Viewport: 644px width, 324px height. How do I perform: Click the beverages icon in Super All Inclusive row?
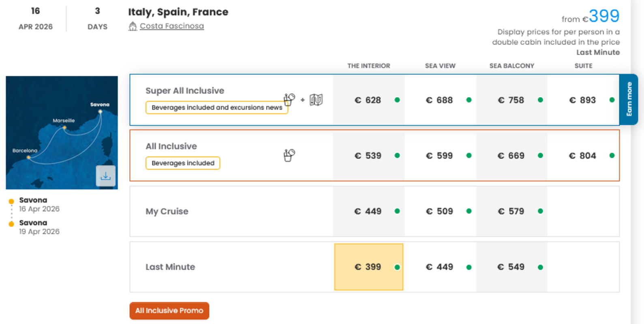tap(289, 99)
